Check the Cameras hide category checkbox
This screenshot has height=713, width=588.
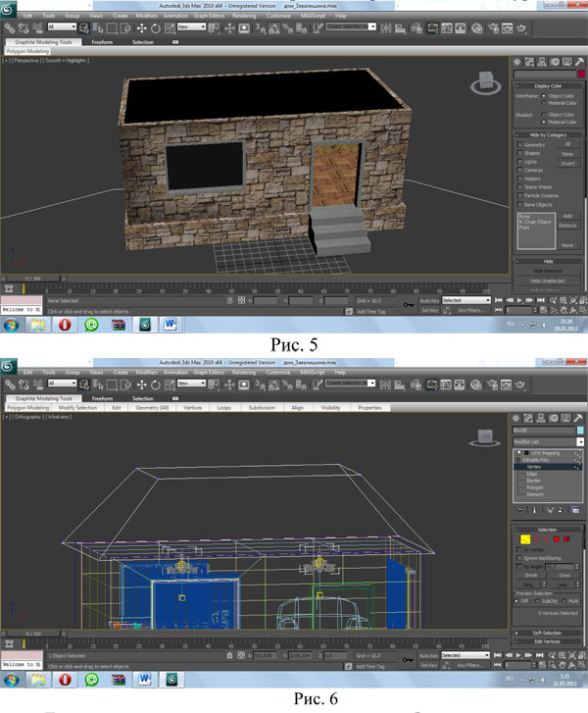519,170
